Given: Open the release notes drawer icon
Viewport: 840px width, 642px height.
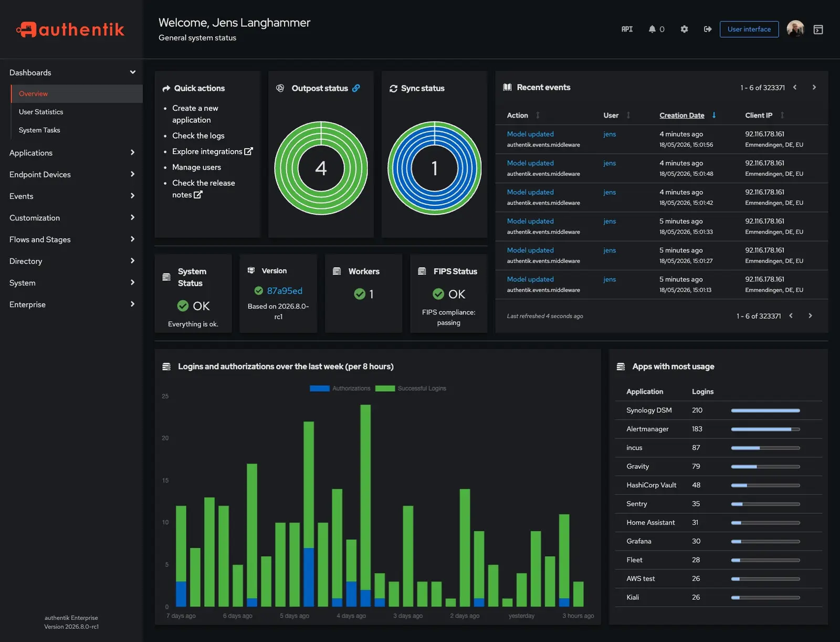Looking at the screenshot, I should coord(818,29).
